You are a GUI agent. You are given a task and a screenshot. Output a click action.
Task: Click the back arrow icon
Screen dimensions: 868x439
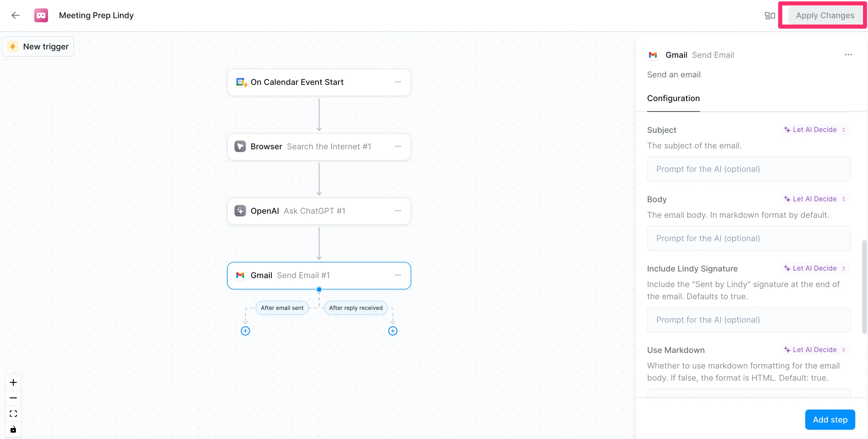tap(16, 15)
